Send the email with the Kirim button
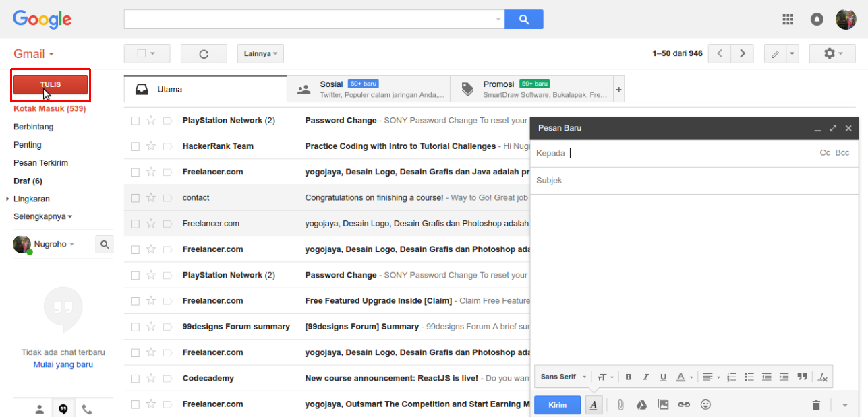 [x=557, y=404]
